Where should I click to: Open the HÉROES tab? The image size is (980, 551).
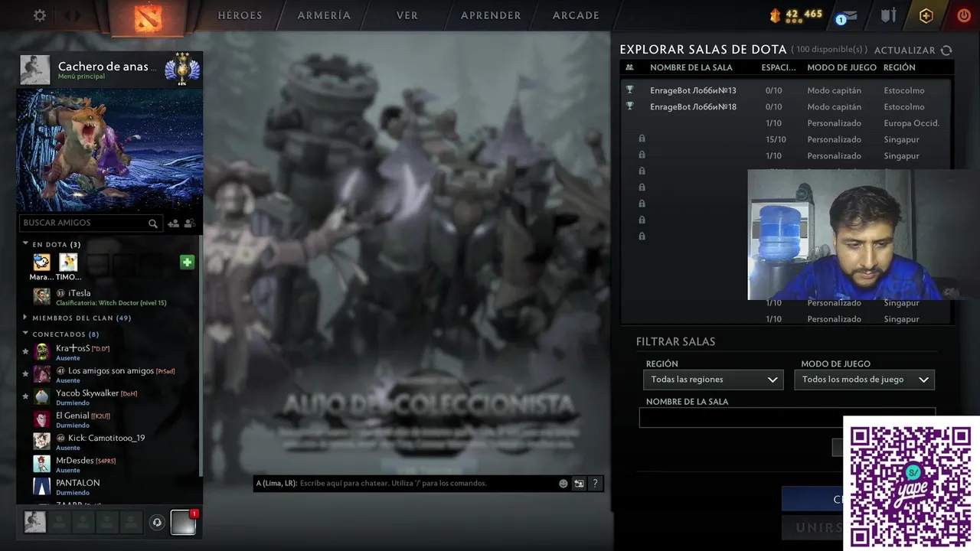click(x=240, y=15)
